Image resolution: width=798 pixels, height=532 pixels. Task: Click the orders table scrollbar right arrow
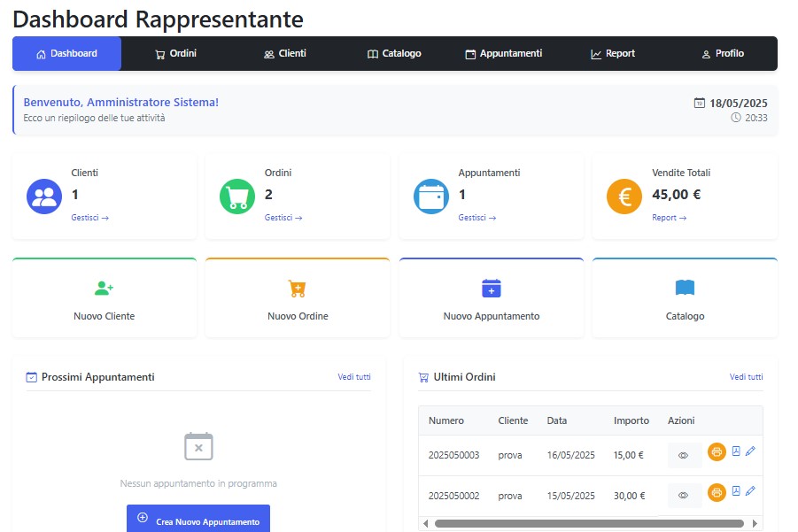click(755, 523)
